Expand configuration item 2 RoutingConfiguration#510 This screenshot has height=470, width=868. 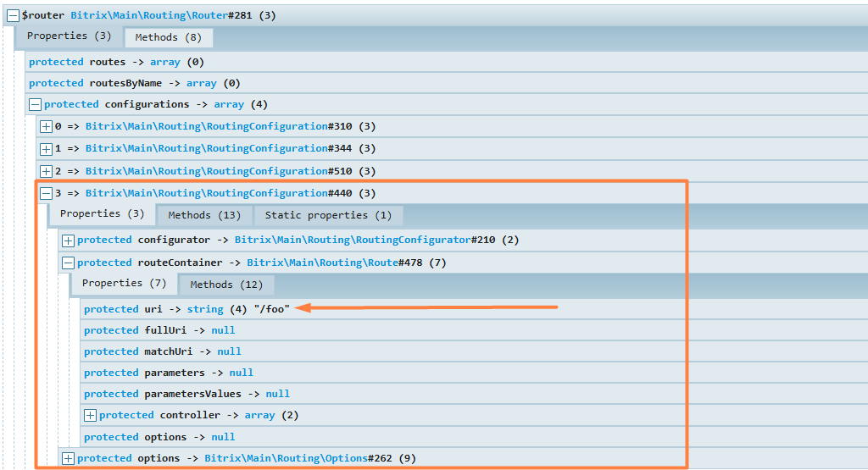pyautogui.click(x=46, y=171)
